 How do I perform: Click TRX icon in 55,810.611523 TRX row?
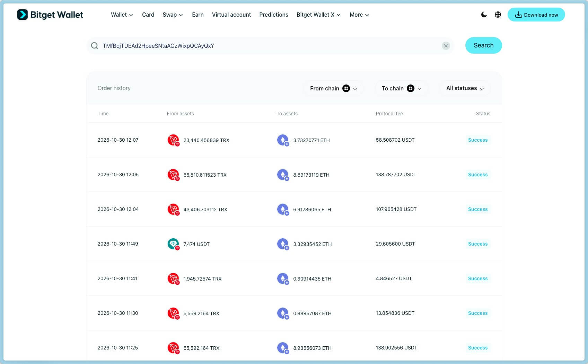point(173,175)
